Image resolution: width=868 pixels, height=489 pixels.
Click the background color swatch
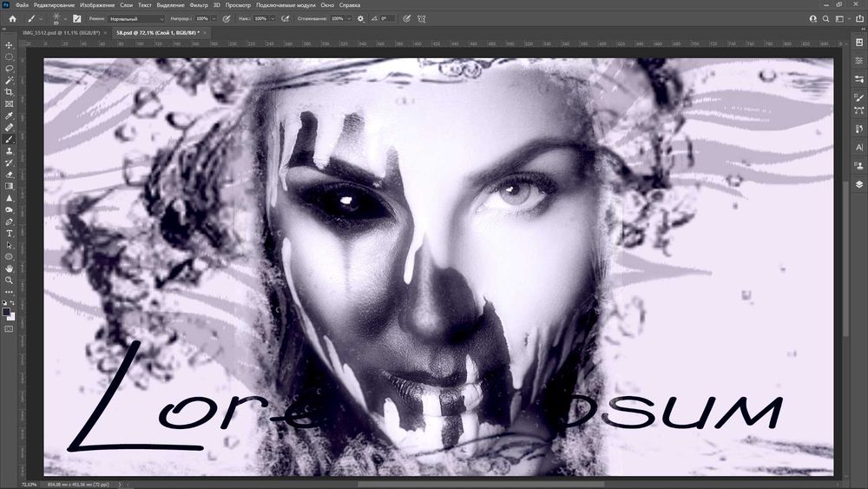[11, 317]
